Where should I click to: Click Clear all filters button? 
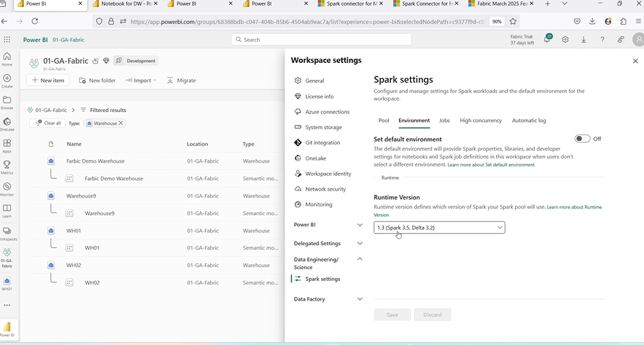(x=48, y=123)
